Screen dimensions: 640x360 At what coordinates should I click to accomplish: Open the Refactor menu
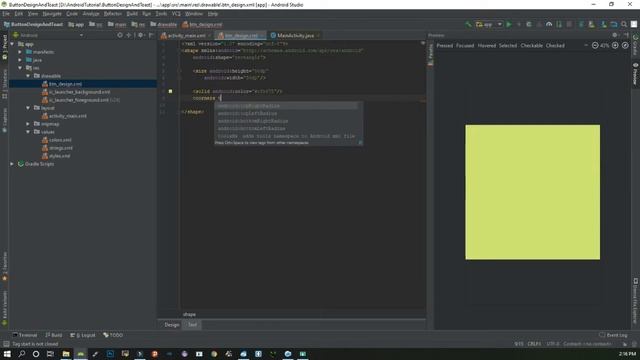point(113,13)
